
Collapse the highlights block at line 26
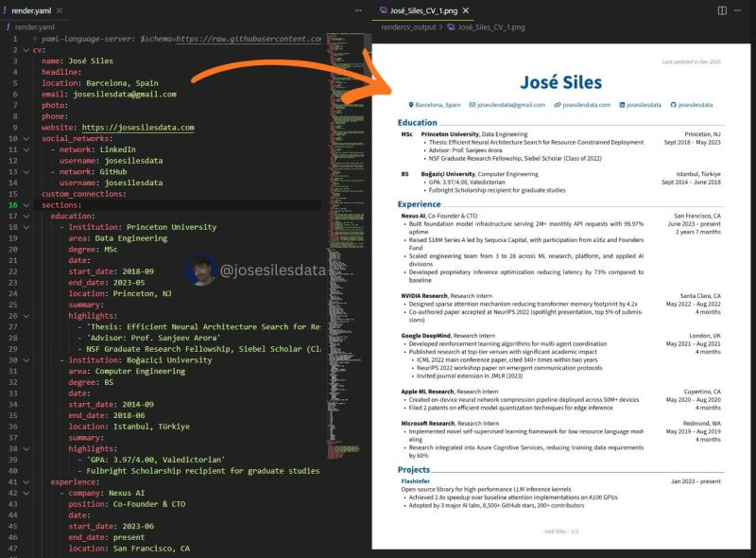click(26, 316)
